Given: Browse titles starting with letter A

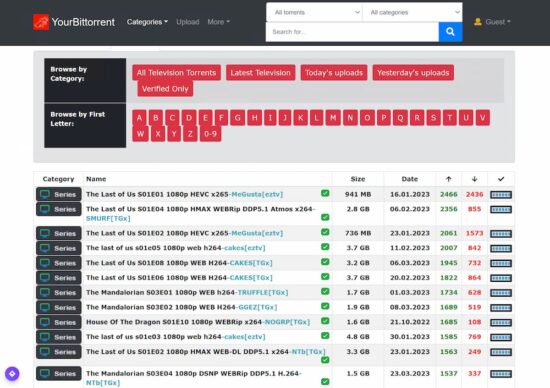Looking at the screenshot, I should pos(139,118).
